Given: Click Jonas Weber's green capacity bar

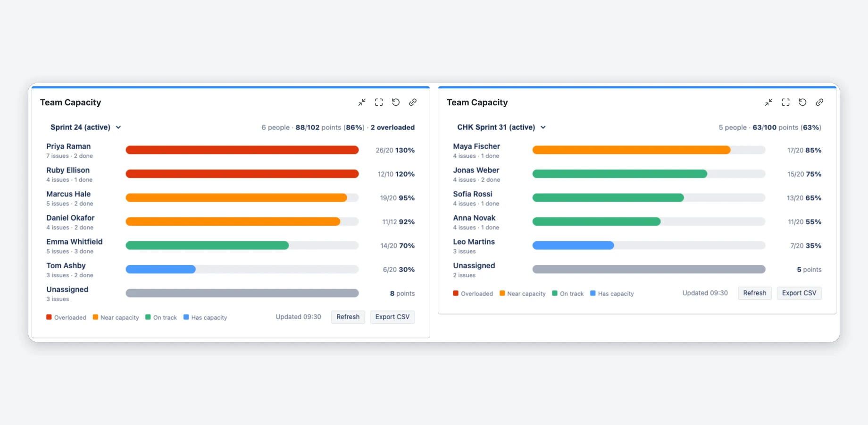Looking at the screenshot, I should click(x=620, y=174).
